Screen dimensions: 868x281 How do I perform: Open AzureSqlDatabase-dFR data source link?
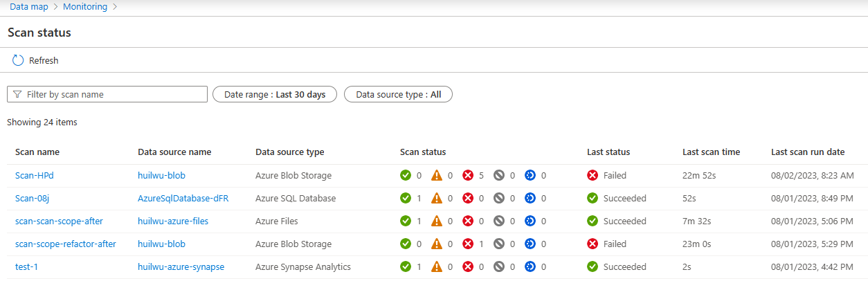[183, 199]
